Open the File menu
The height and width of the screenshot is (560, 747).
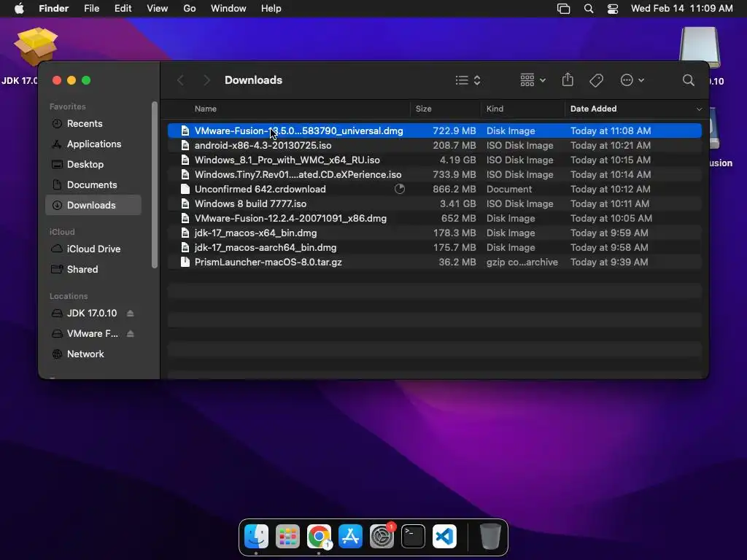pyautogui.click(x=91, y=9)
